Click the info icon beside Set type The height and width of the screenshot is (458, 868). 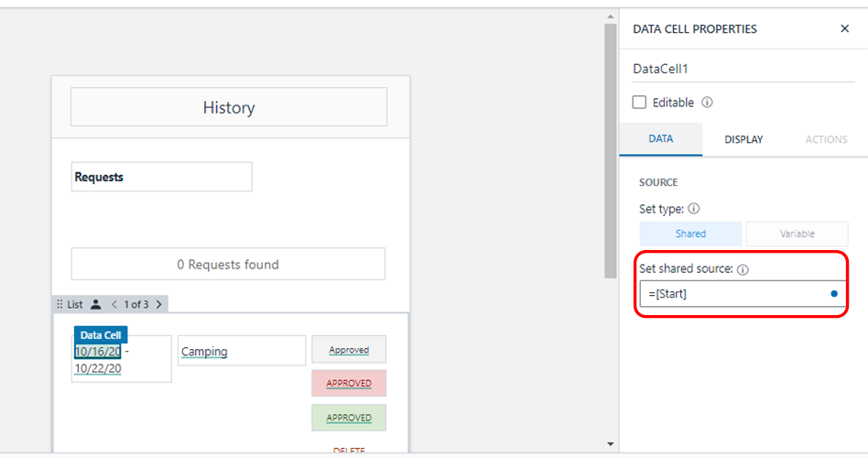pyautogui.click(x=693, y=208)
